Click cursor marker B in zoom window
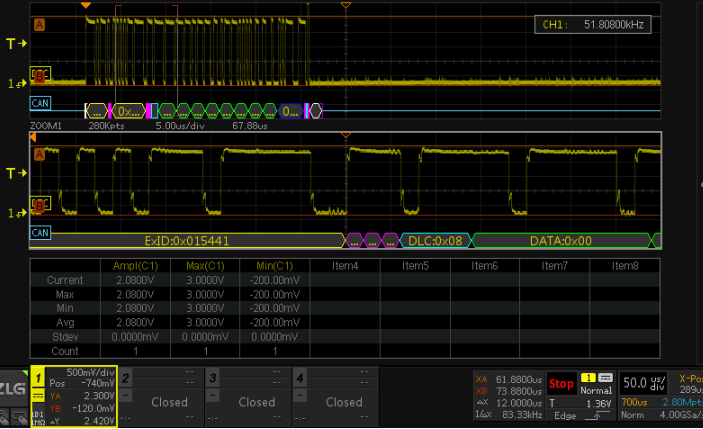Screen dimensions: 703x429 pyautogui.click(x=39, y=206)
